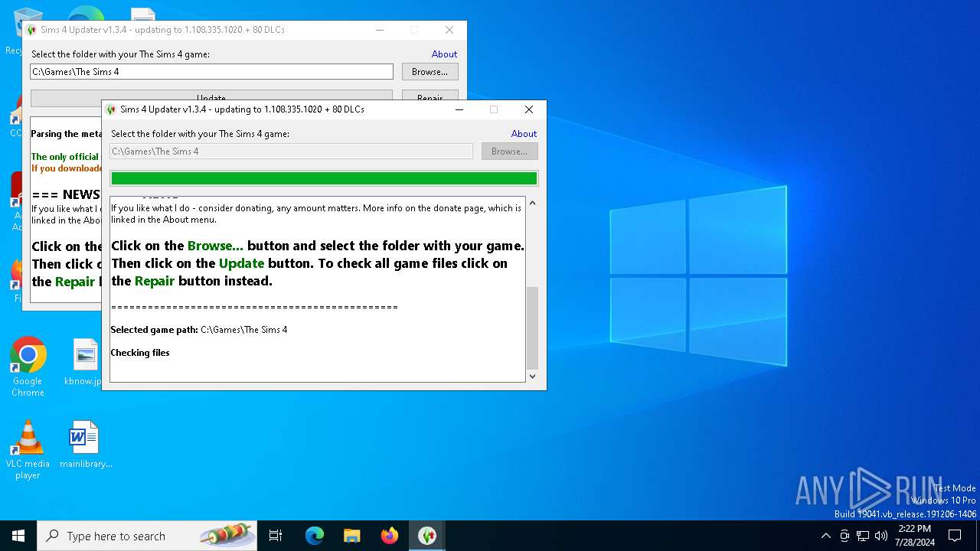The width and height of the screenshot is (980, 551).
Task: Click the Update button in background window
Action: coord(211,96)
